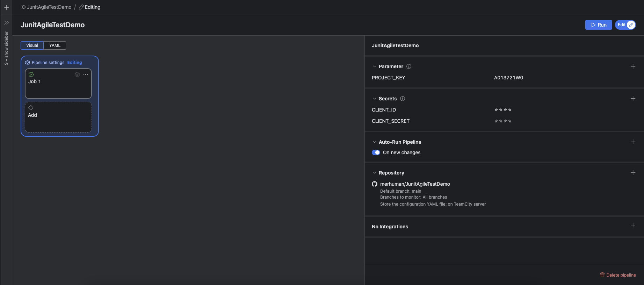The image size is (644, 285).
Task: Add a repository with plus icon
Action: click(x=633, y=173)
